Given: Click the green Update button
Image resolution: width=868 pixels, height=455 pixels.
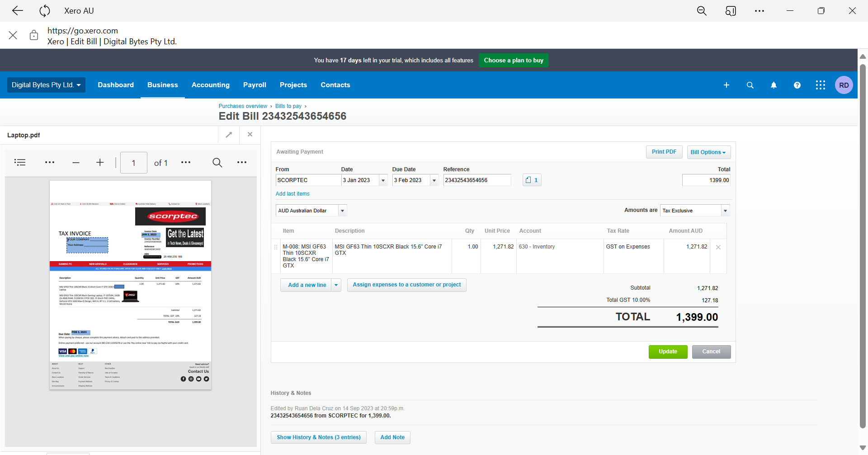Looking at the screenshot, I should (668, 352).
